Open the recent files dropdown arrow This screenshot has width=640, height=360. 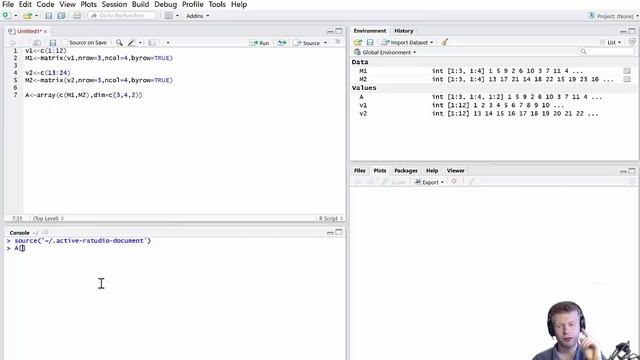[36, 16]
